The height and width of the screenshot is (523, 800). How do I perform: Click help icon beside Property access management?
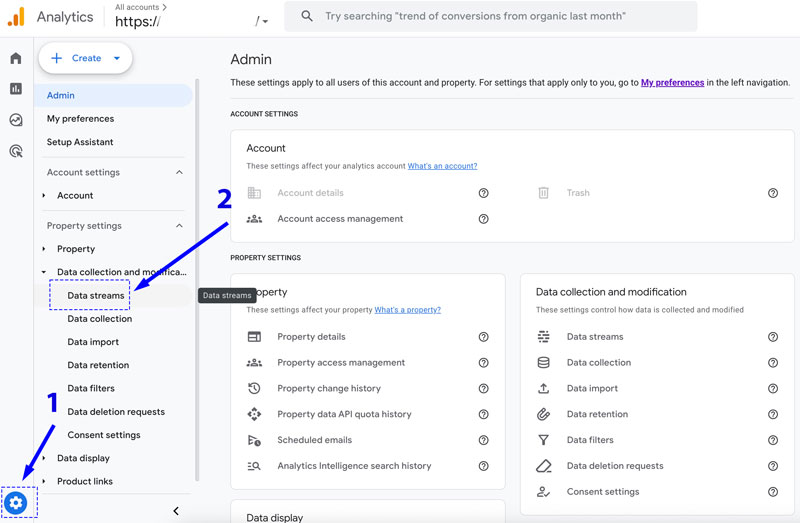point(483,363)
